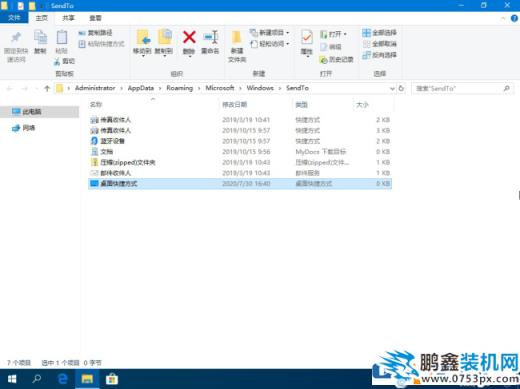The width and height of the screenshot is (520, 389).
Task: Click the forward navigation arrow
Action: click(24, 88)
